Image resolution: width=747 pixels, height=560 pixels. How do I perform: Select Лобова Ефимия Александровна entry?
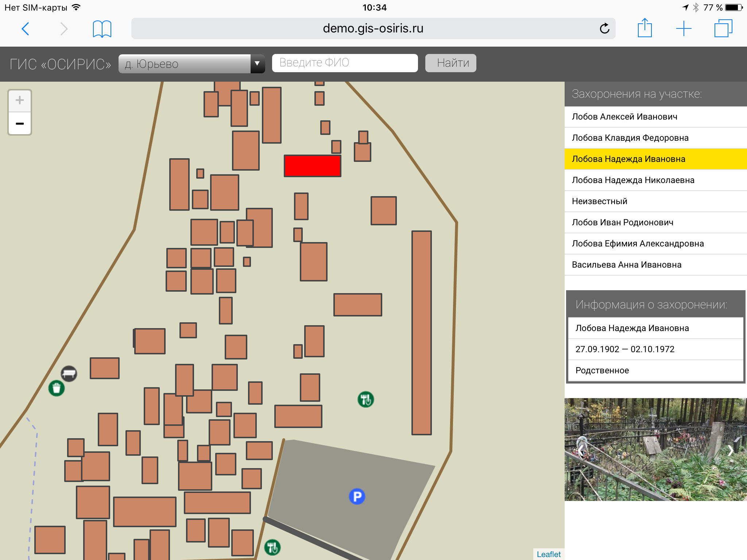point(655,244)
